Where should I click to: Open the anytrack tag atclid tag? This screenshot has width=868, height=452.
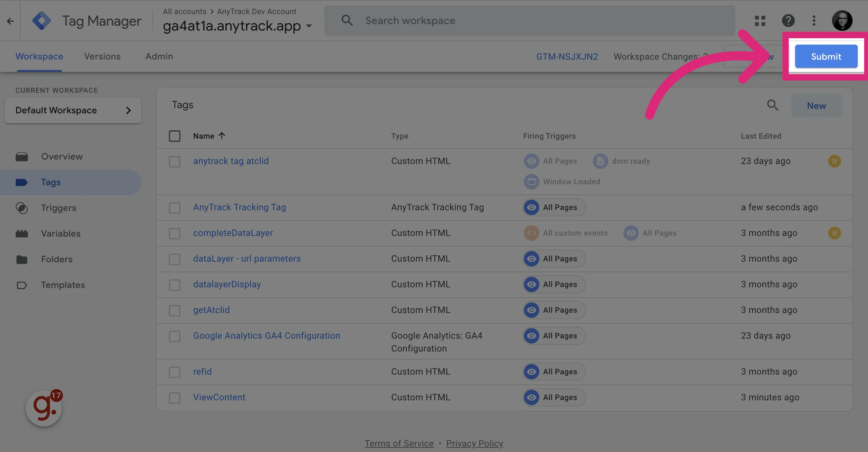(231, 161)
